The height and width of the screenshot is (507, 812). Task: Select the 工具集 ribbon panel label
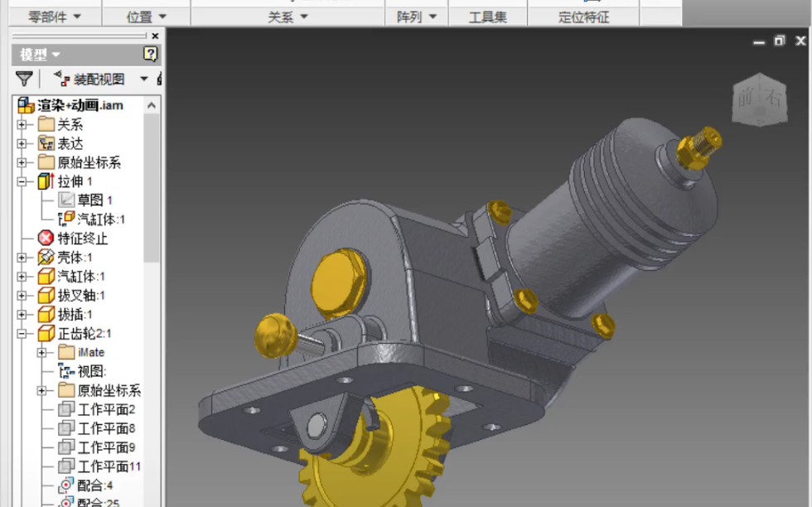[487, 17]
